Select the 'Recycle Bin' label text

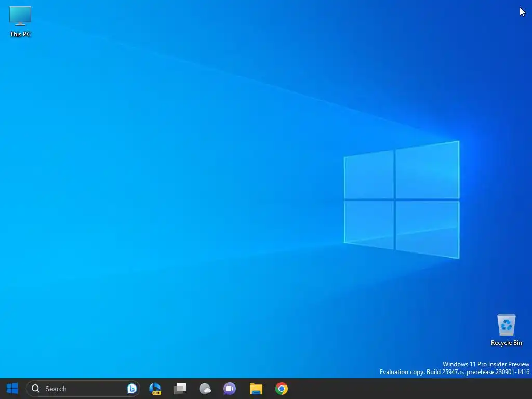tap(506, 343)
